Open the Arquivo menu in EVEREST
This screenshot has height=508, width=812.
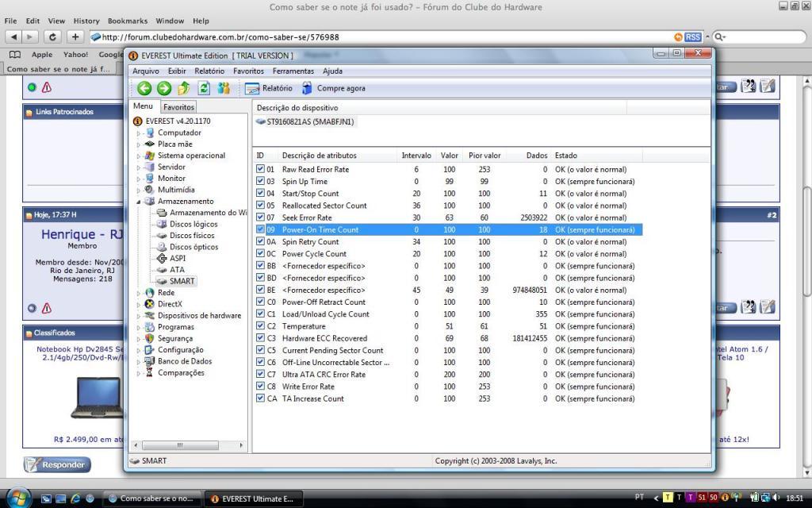click(146, 71)
